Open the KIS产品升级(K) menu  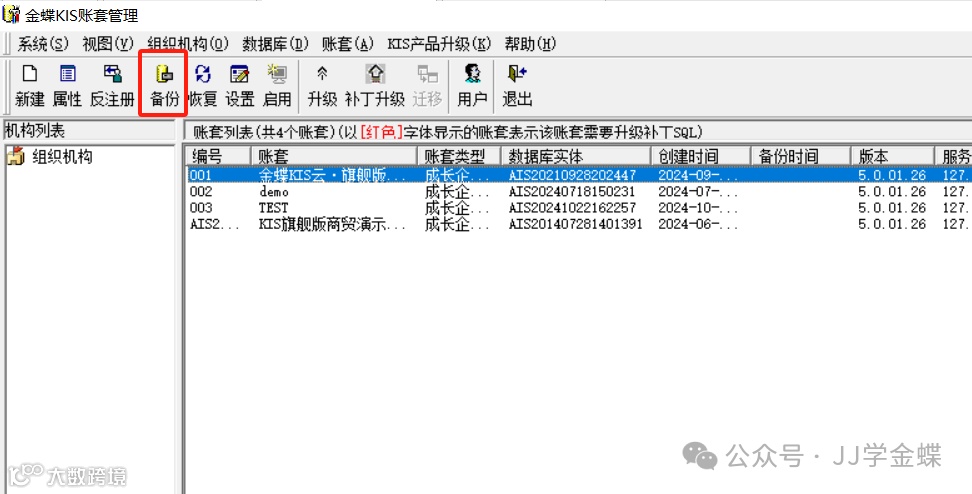[x=439, y=44]
